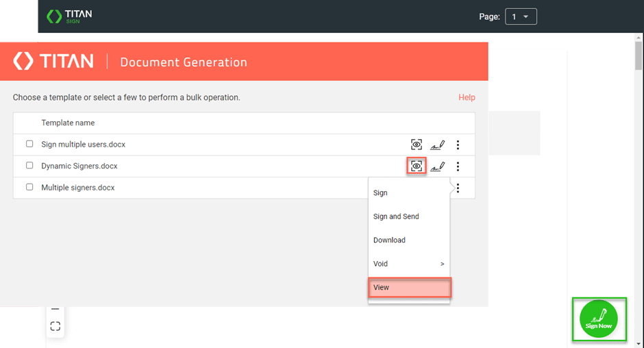Screen dimensions: 644x348
Task: Tick the Multiple signers.docx checkbox
Action: pyautogui.click(x=29, y=187)
